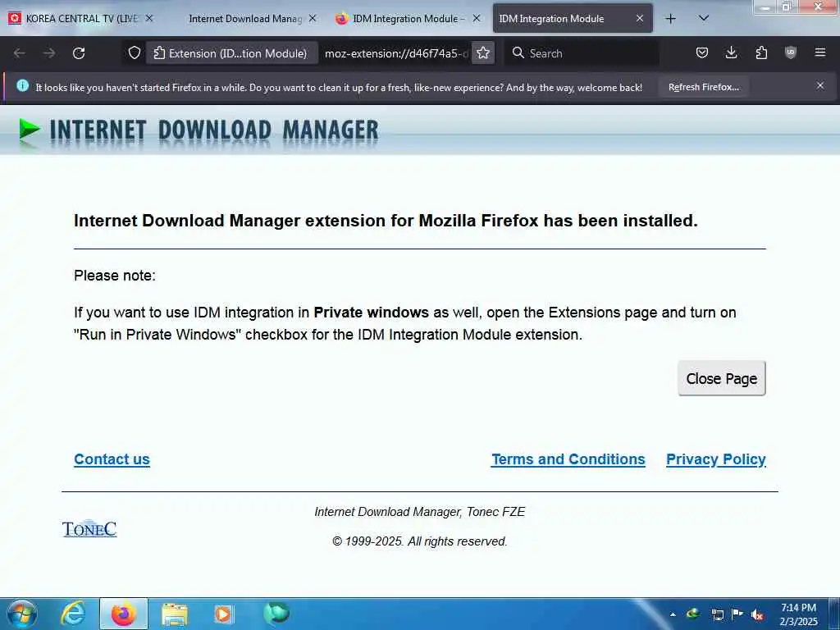Image resolution: width=840 pixels, height=630 pixels.
Task: Open tracking protection shield icon
Action: pyautogui.click(x=135, y=53)
